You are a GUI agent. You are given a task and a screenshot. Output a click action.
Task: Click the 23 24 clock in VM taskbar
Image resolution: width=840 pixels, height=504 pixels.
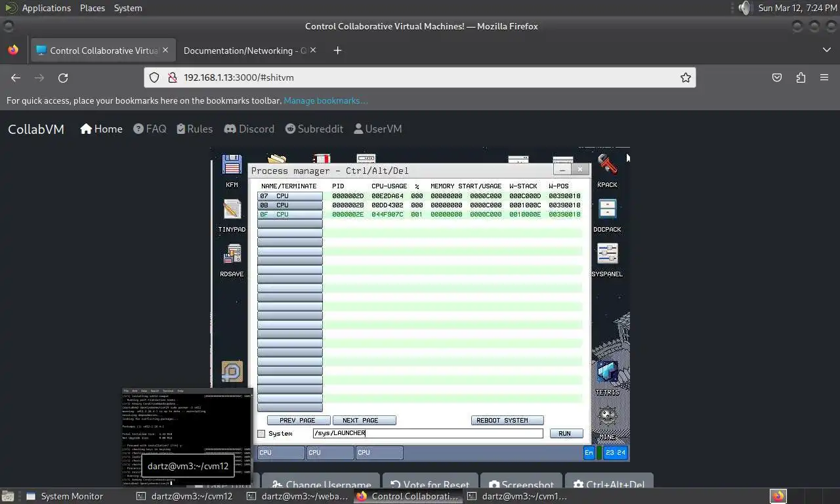616,453
